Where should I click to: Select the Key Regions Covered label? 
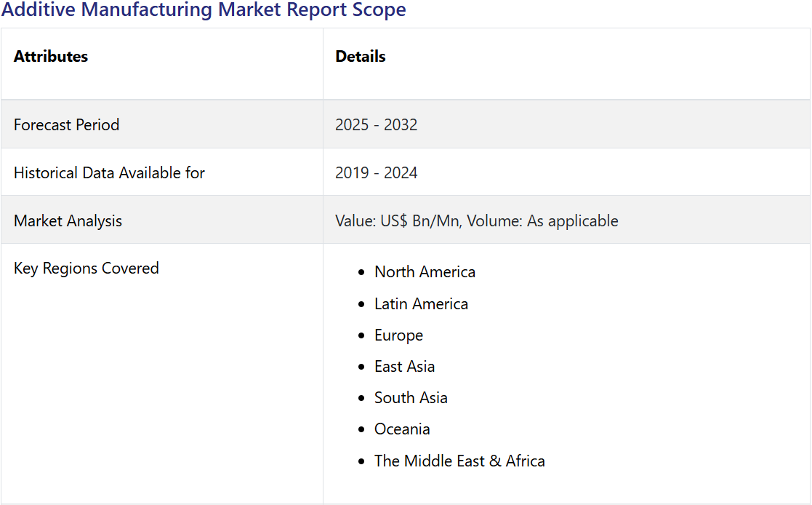(86, 268)
